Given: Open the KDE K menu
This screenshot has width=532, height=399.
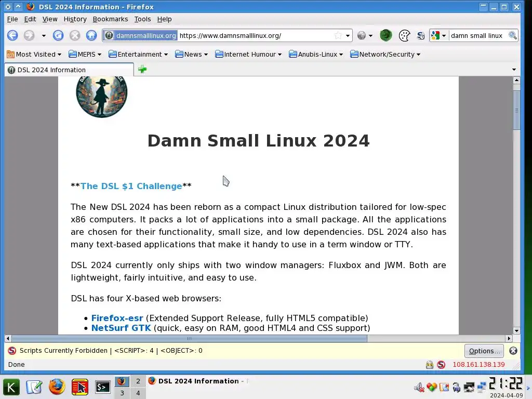Looking at the screenshot, I should pos(11,387).
